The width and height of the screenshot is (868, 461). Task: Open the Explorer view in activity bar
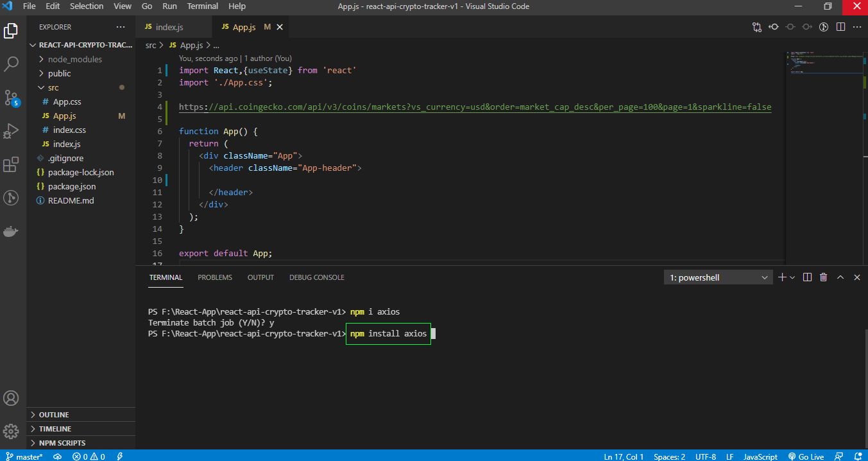click(11, 30)
